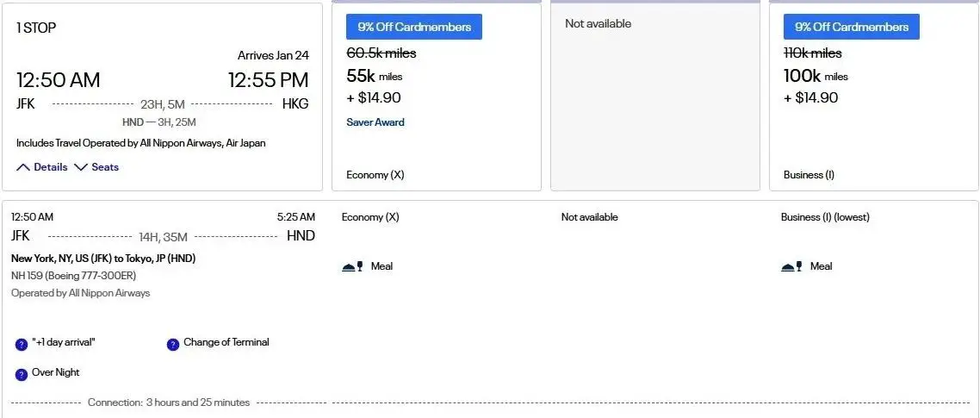
Task: Click the Business 9% Off Cardmembers badge
Action: 851,27
